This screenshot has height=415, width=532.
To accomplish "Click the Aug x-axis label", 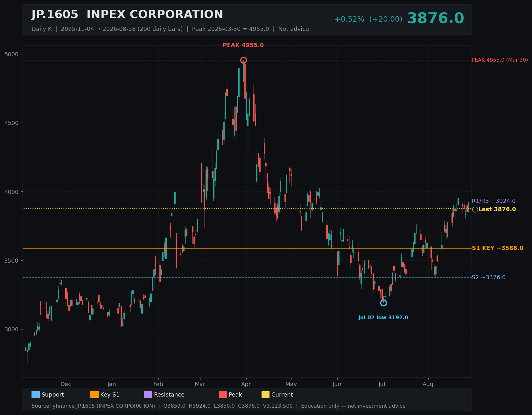I will tap(428, 384).
